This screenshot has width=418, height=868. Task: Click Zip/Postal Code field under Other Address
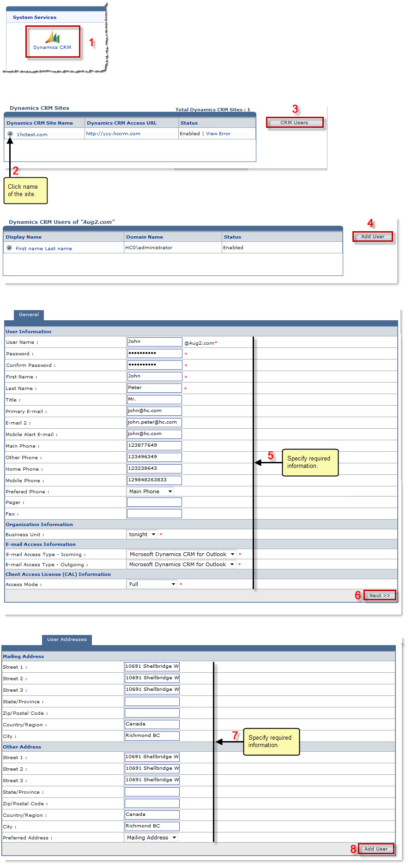click(152, 803)
